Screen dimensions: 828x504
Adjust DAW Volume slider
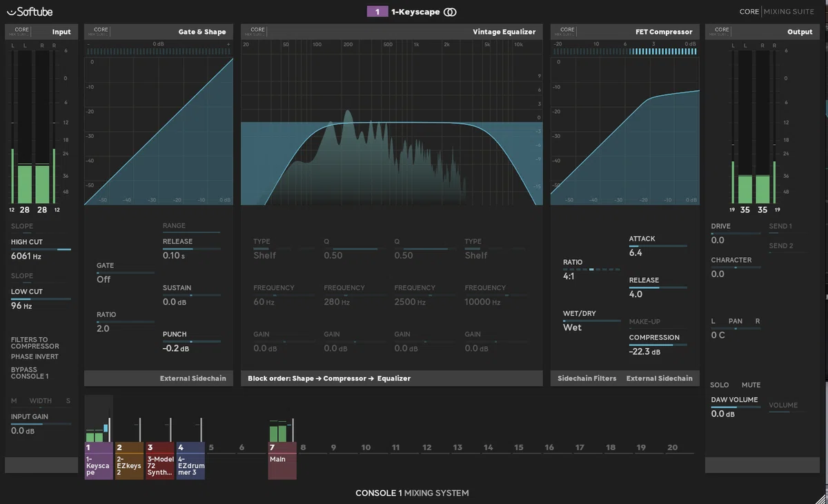click(736, 407)
